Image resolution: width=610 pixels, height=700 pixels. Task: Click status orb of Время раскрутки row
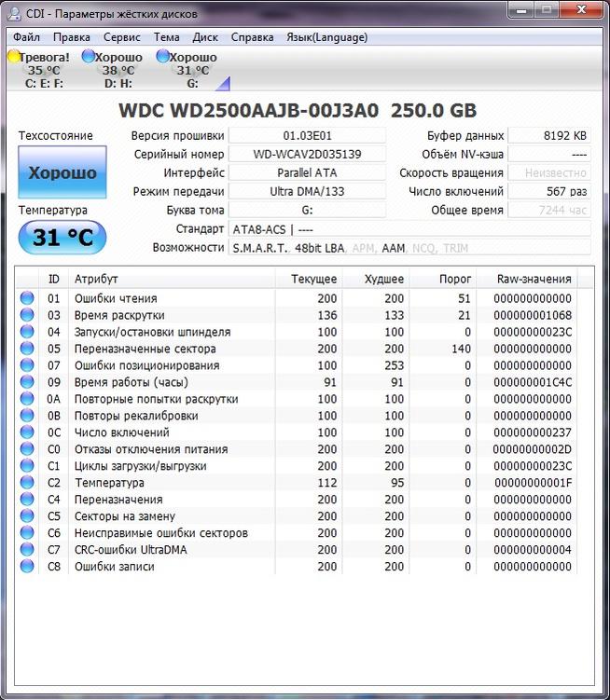[27, 315]
